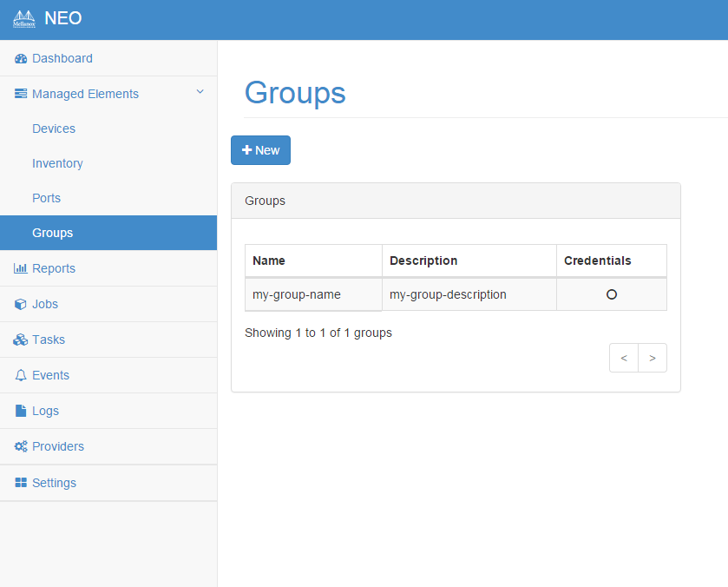Click the Providers gears icon

tap(19, 446)
